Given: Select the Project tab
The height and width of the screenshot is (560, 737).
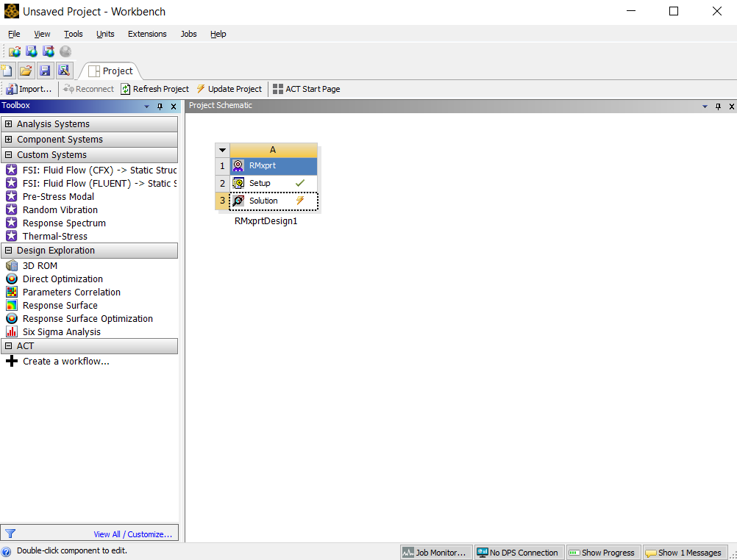Looking at the screenshot, I should (x=111, y=71).
